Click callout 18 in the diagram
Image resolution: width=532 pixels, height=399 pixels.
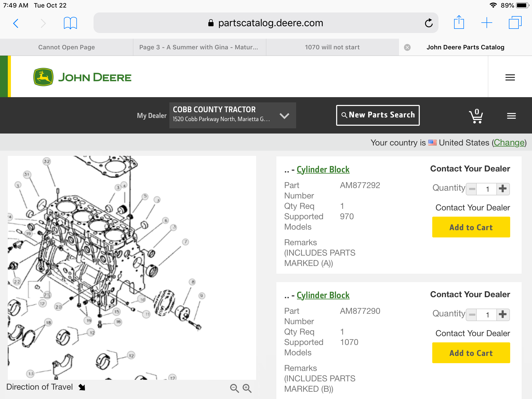(x=48, y=323)
